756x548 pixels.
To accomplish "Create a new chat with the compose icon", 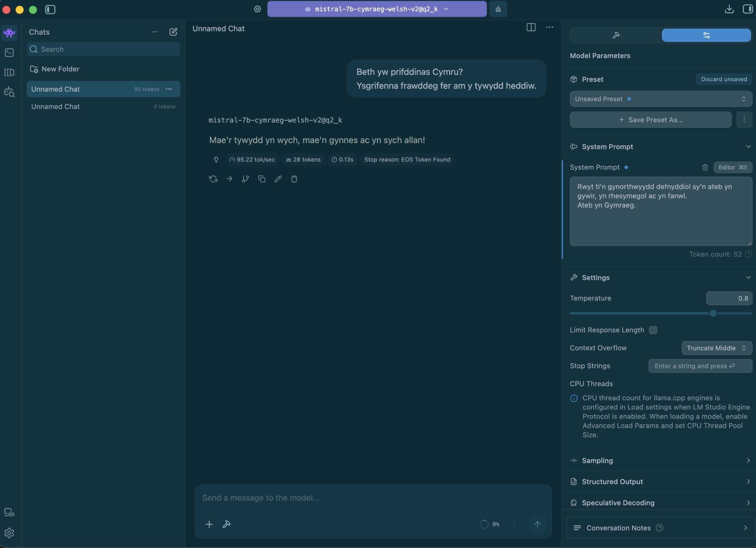I will click(x=173, y=32).
